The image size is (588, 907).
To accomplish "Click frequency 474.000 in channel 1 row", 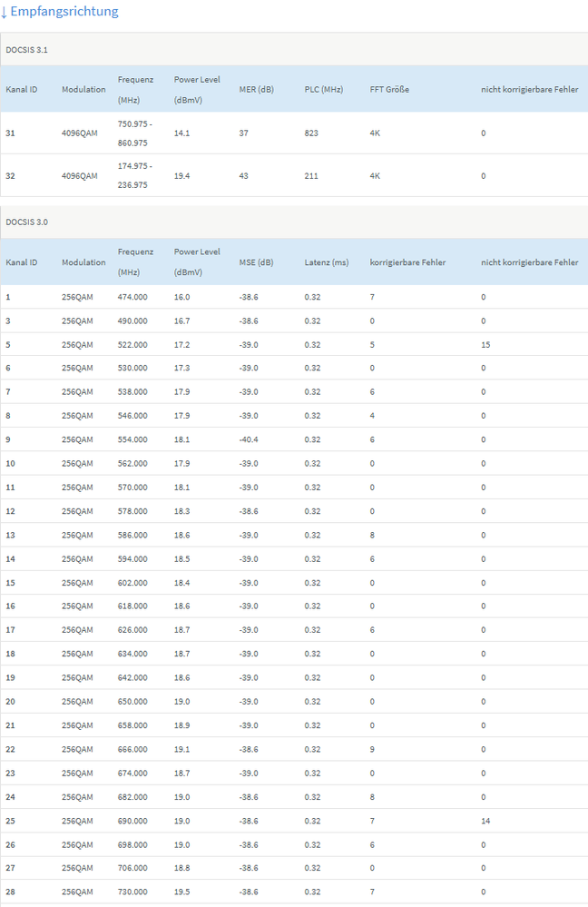I will click(132, 297).
